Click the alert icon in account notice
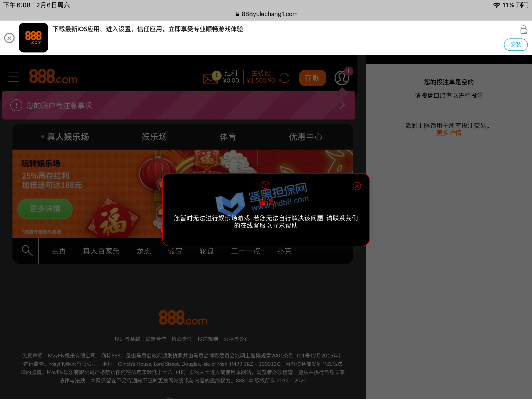The height and width of the screenshot is (399, 532). [16, 105]
